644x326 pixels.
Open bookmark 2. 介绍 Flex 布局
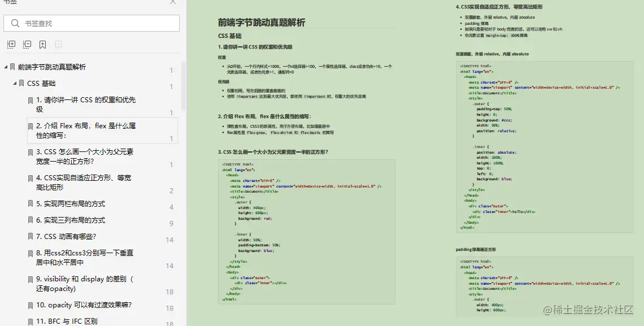coord(85,131)
